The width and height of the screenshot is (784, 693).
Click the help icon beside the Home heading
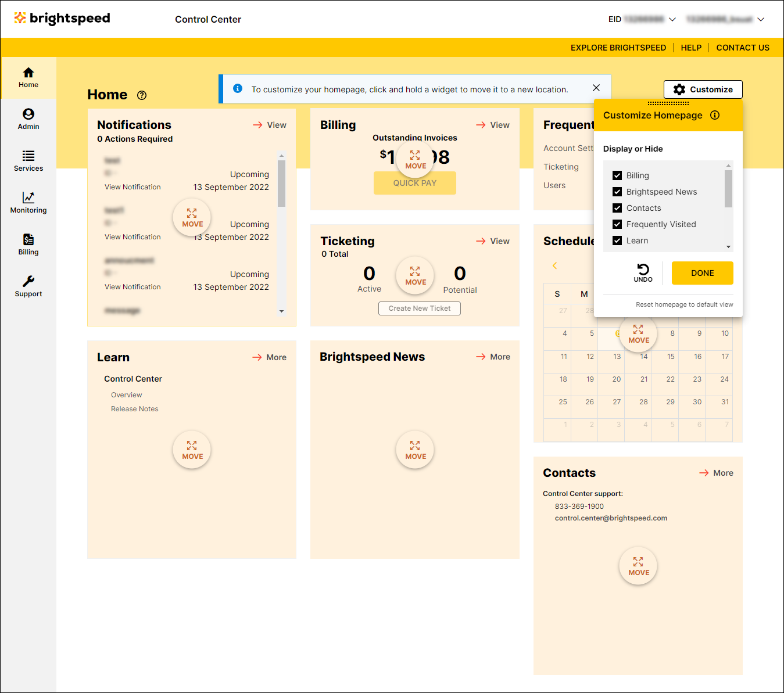(x=142, y=95)
